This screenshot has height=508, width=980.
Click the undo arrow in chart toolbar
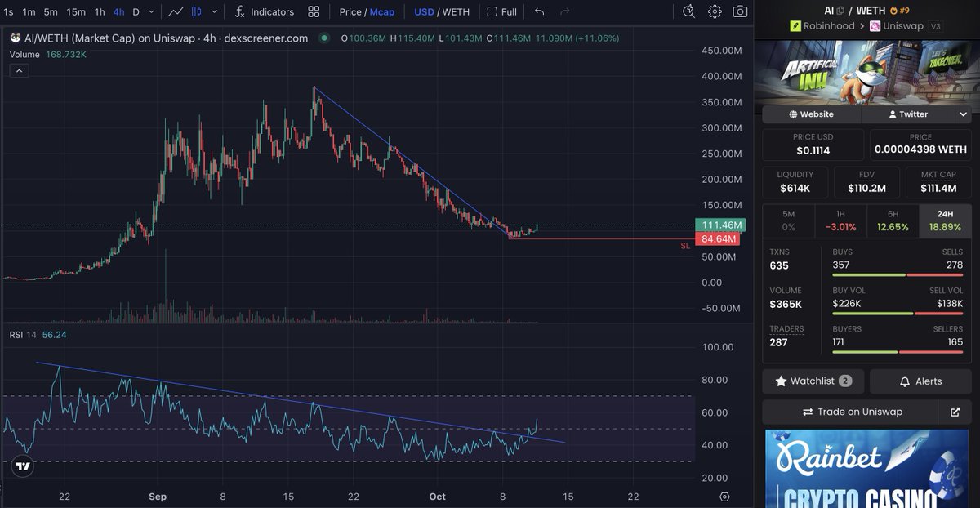[x=539, y=12]
